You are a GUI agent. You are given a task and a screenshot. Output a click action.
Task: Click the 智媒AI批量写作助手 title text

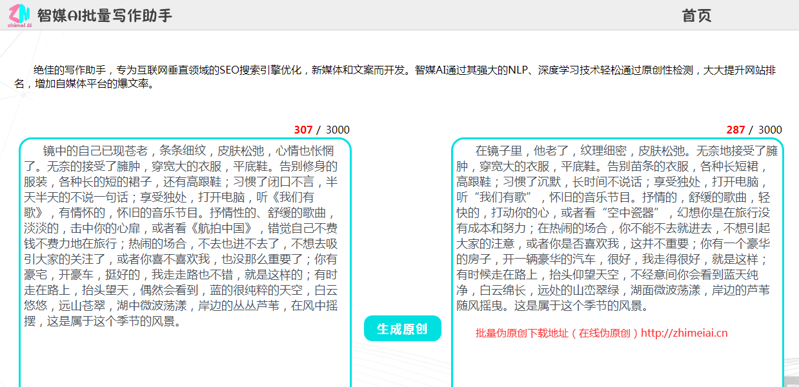click(104, 15)
